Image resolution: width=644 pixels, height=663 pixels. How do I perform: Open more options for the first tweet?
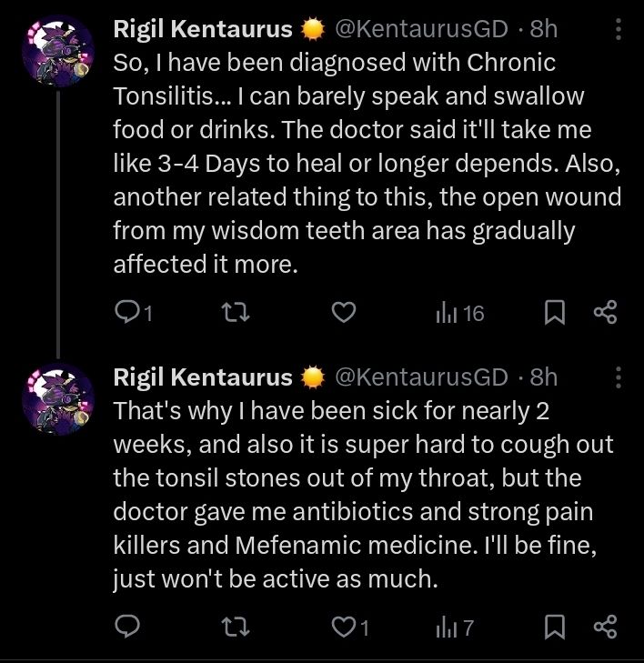619,30
